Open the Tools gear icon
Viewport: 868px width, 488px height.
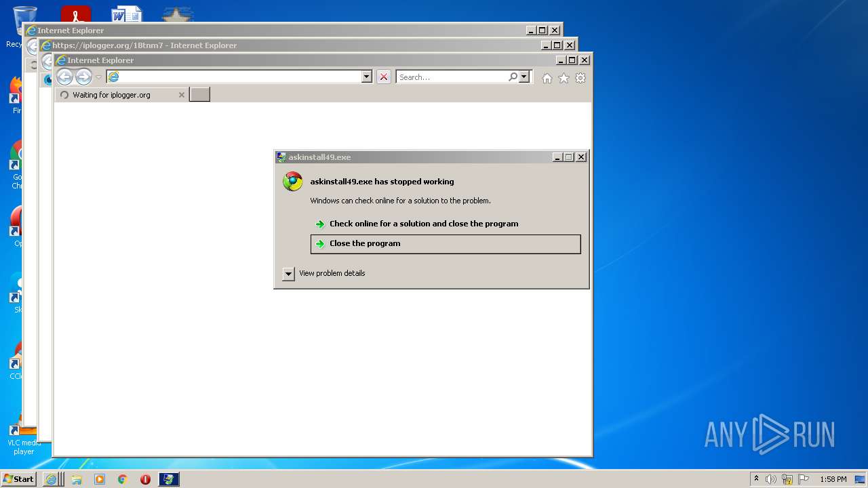tap(580, 78)
